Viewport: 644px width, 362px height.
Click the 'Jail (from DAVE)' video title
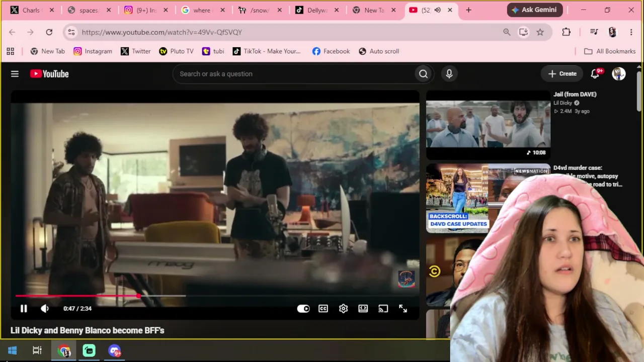pyautogui.click(x=575, y=95)
